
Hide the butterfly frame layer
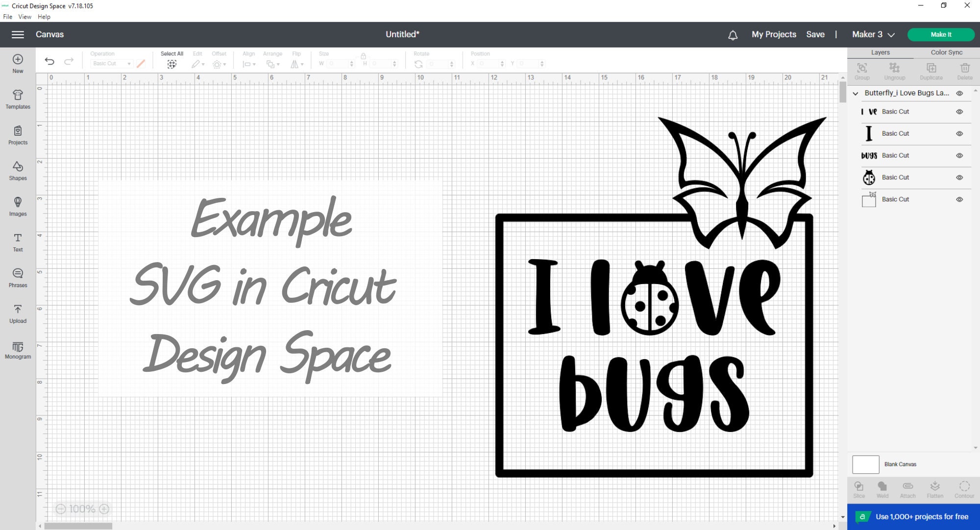pyautogui.click(x=959, y=199)
